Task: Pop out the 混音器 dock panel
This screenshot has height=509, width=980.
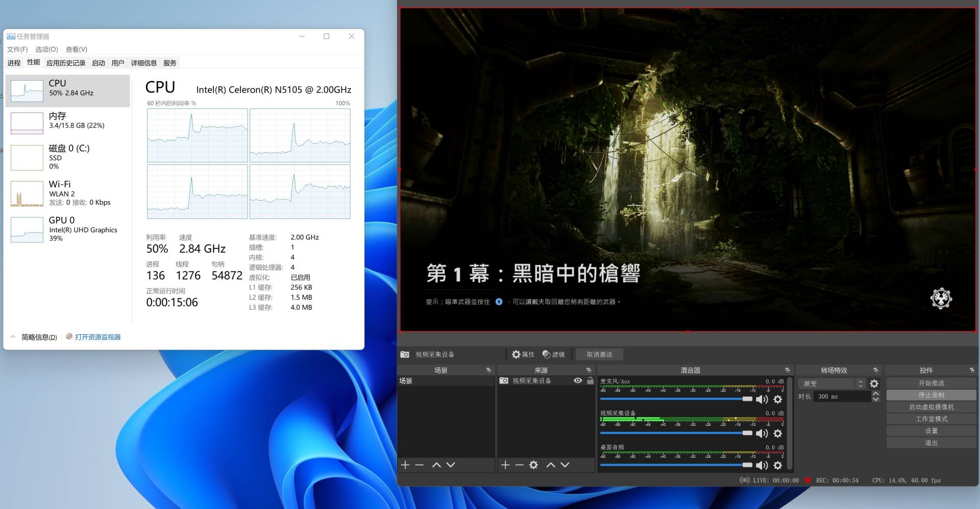Action: click(787, 370)
